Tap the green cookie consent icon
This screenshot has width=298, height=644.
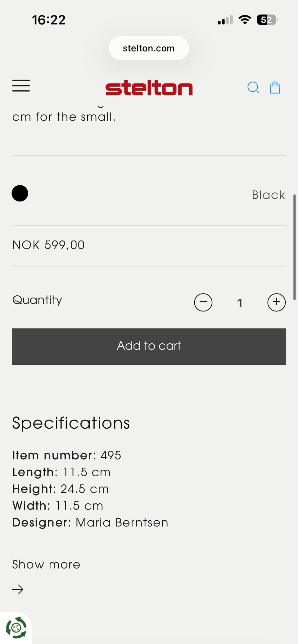16,628
